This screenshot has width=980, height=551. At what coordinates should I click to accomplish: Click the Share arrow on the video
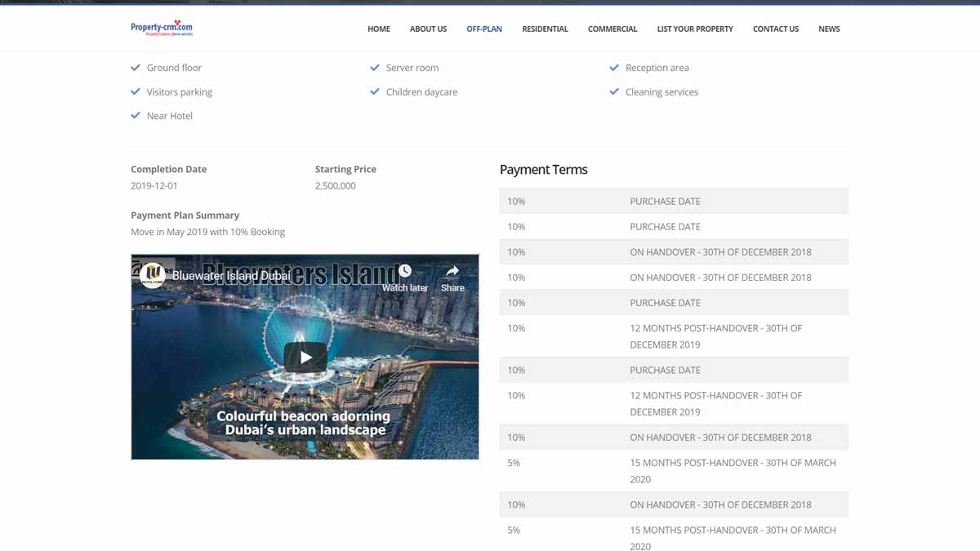coord(452,271)
